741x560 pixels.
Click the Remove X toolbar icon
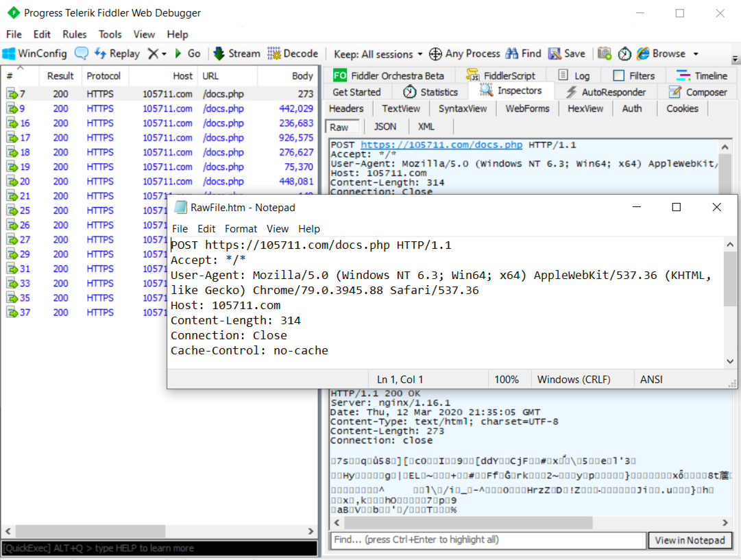pyautogui.click(x=153, y=53)
